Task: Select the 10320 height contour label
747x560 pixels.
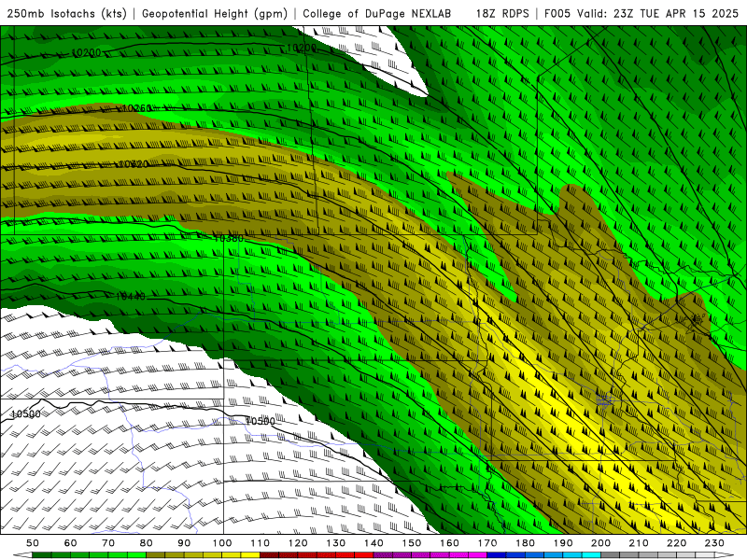Action: tap(134, 164)
